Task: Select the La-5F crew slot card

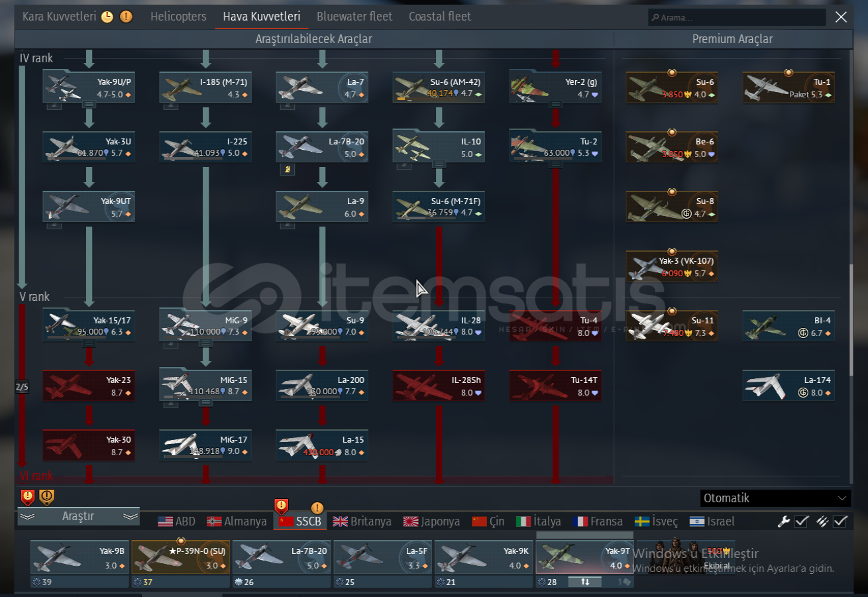Action: click(383, 557)
